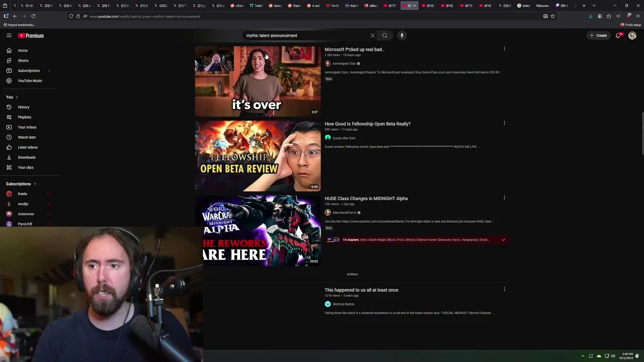This screenshot has height=362, width=644.
Task: Open the list all tabs dropdown
Action: (594, 6)
